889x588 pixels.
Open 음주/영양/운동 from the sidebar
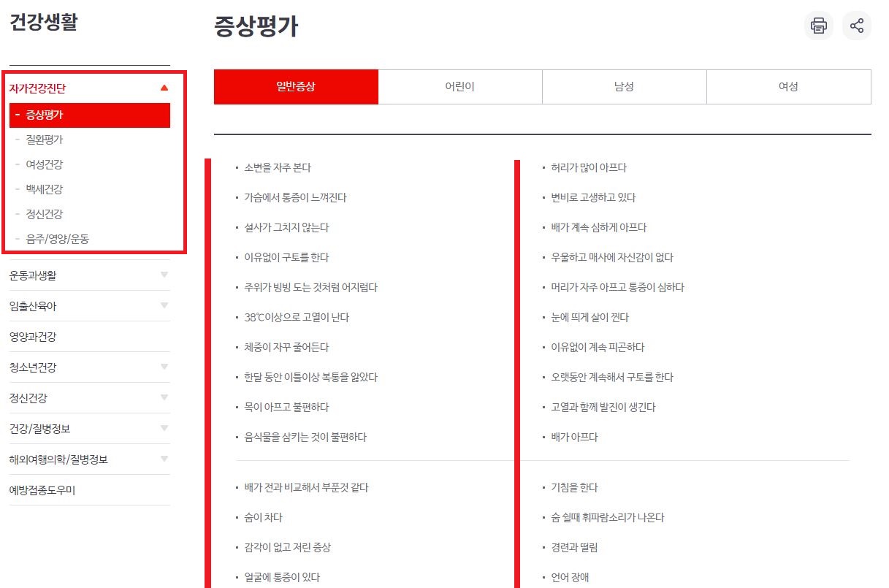[x=58, y=238]
